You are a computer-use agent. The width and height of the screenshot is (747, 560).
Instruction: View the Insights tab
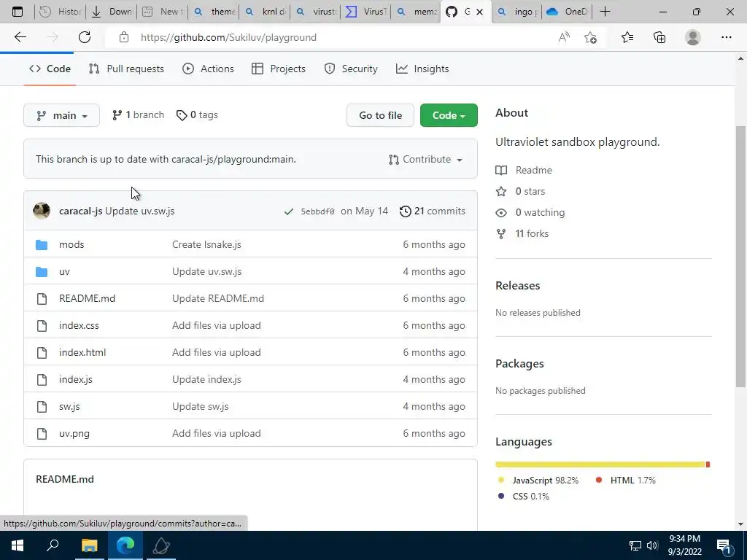click(x=422, y=69)
